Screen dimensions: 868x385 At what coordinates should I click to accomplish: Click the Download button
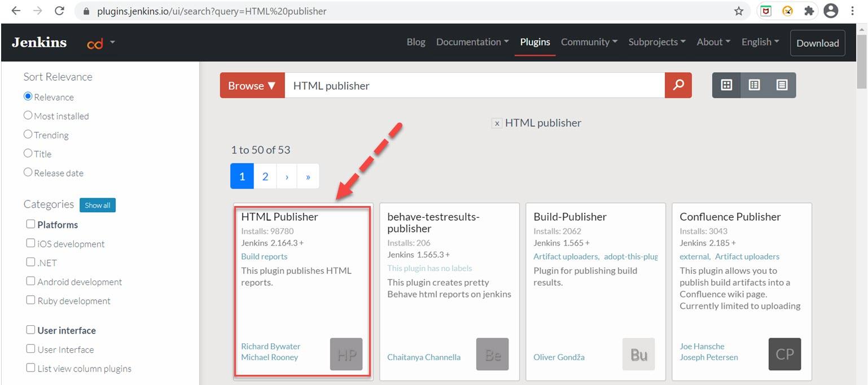818,43
